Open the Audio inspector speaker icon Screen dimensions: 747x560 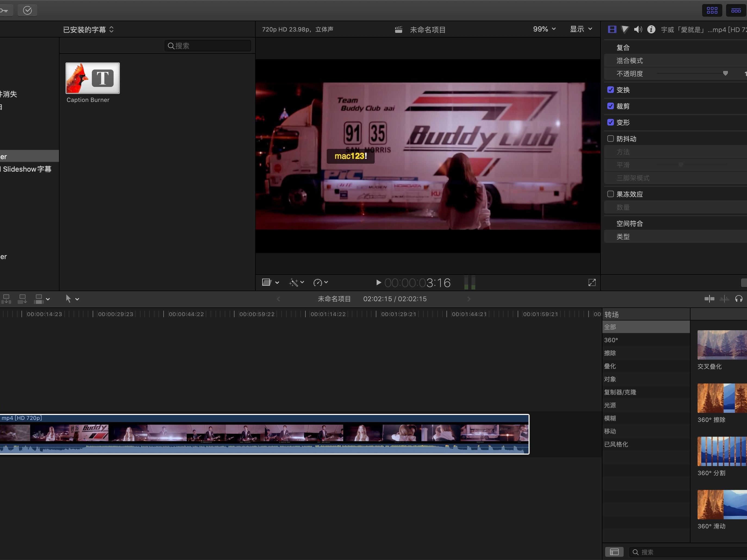coord(638,29)
